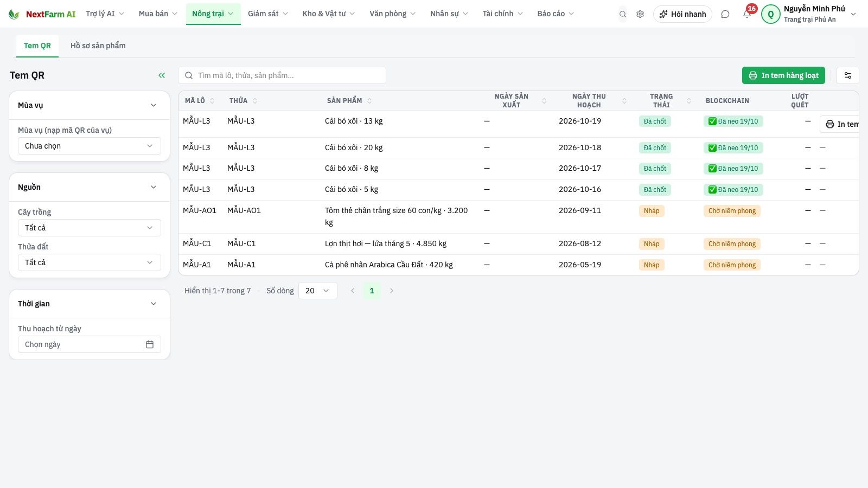Click the Hỏi nhanh button
The width and height of the screenshot is (868, 488).
[x=682, y=14]
